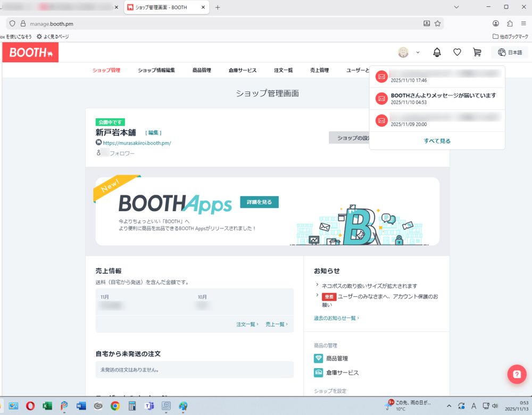The width and height of the screenshot is (532, 415).
Task: Open the アカウント保護のお願い notice
Action: [380, 301]
